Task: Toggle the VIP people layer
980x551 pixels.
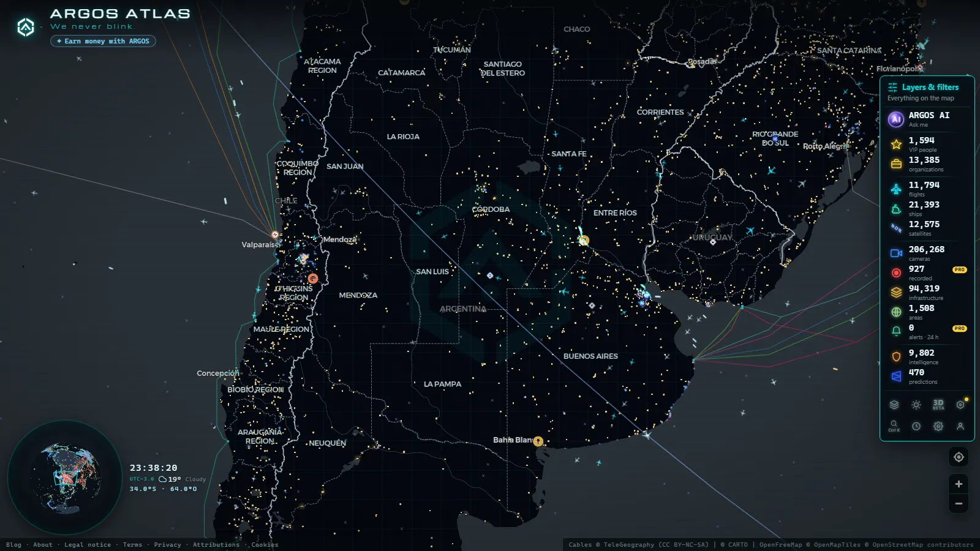Action: [x=927, y=144]
